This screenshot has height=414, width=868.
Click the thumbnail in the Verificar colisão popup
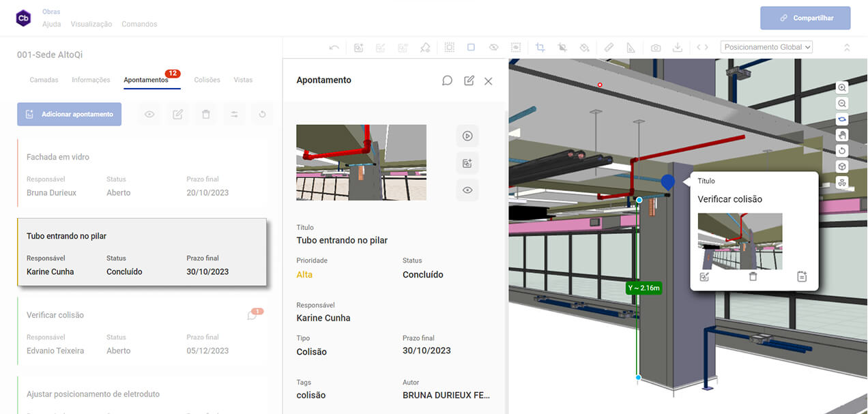pyautogui.click(x=740, y=241)
